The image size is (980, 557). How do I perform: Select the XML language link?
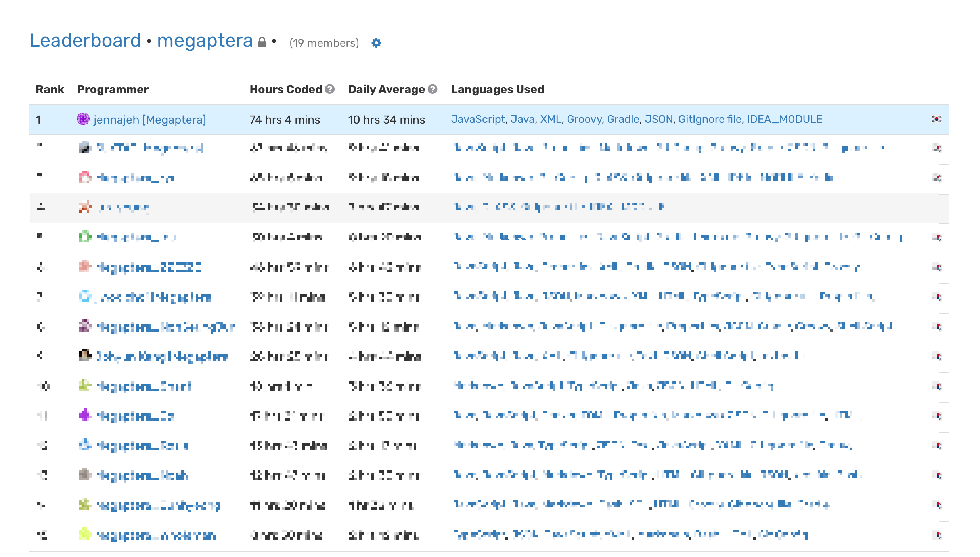(551, 119)
